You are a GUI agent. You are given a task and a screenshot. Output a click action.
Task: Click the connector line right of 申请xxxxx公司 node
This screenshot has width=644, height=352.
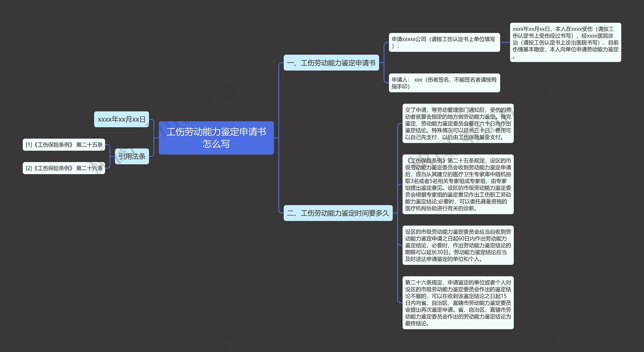click(505, 42)
